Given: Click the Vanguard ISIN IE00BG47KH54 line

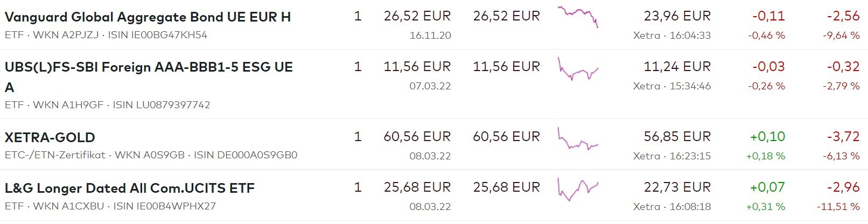Looking at the screenshot, I should pos(106,35).
